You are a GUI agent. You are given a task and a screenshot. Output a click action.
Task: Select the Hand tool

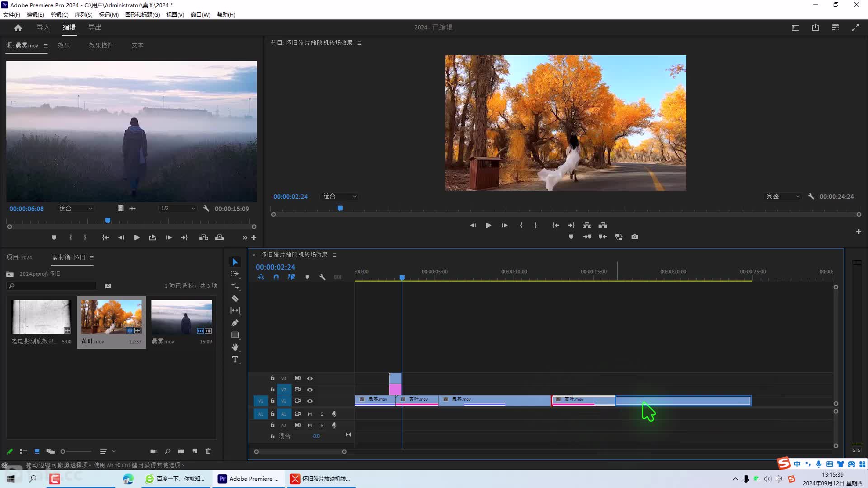235,347
